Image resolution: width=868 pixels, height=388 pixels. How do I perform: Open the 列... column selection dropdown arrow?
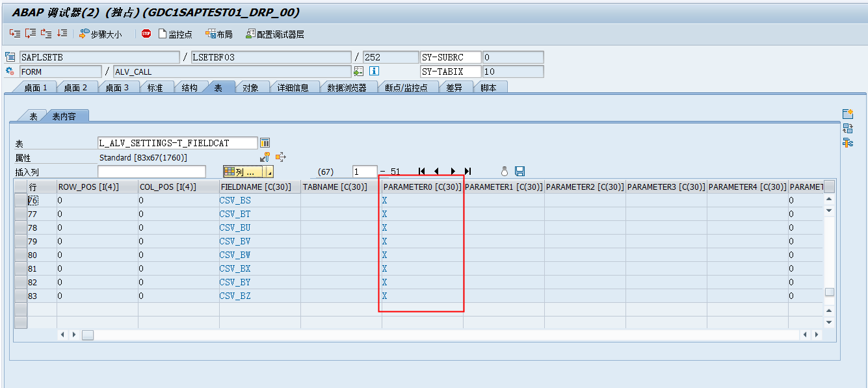point(267,171)
